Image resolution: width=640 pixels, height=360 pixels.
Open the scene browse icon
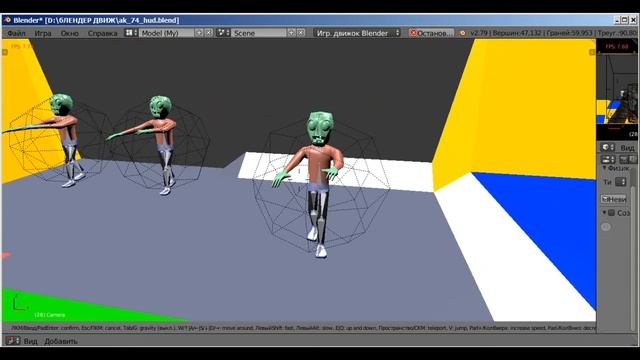(x=223, y=33)
